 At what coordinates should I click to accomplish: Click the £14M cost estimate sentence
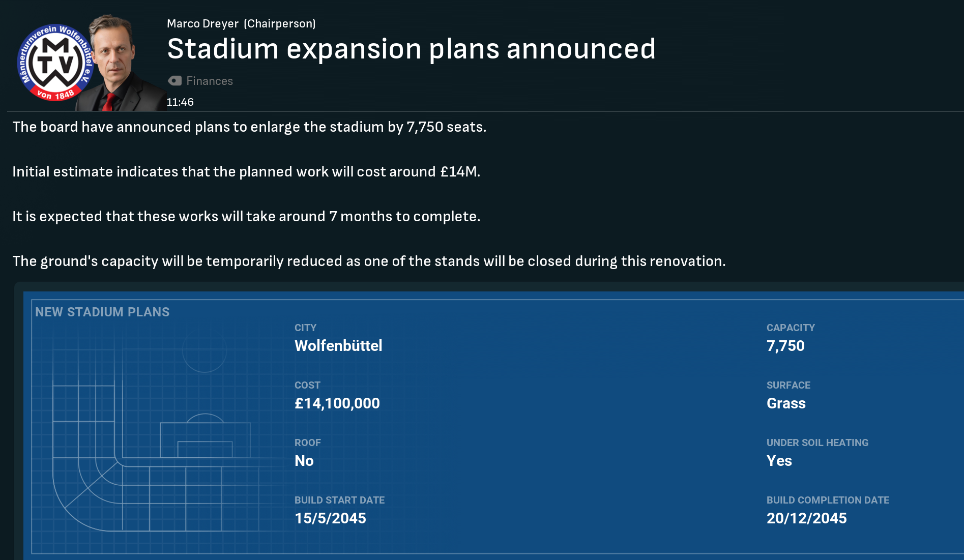[x=246, y=172]
